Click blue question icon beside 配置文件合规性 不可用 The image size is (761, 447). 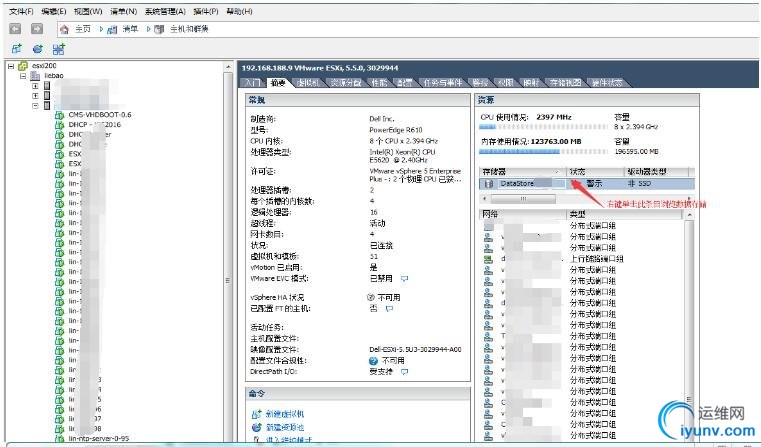click(373, 361)
